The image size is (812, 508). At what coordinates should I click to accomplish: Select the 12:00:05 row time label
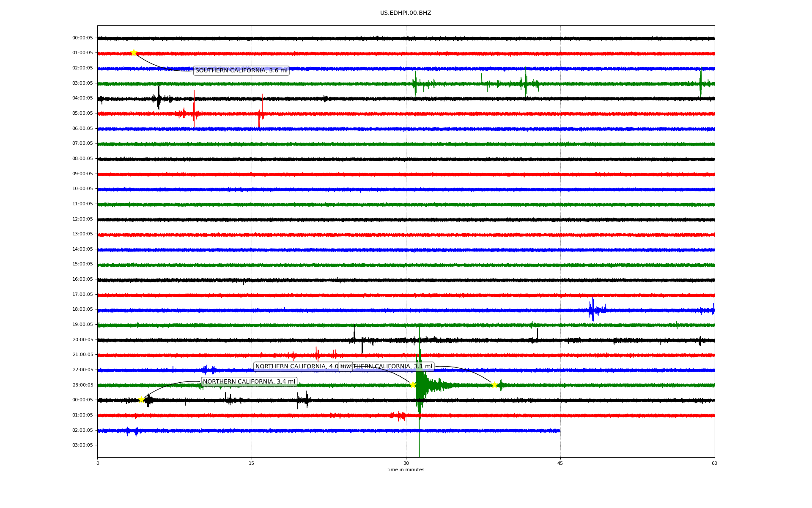pos(82,219)
